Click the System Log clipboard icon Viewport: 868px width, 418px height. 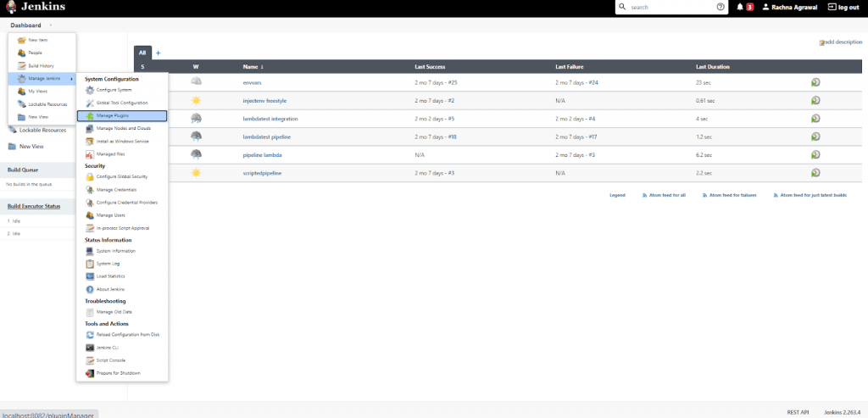90,264
